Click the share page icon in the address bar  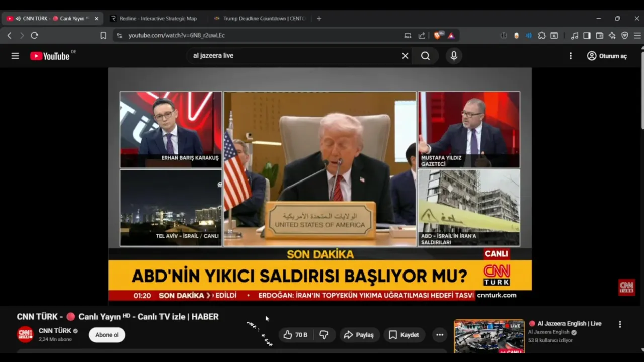point(422,35)
